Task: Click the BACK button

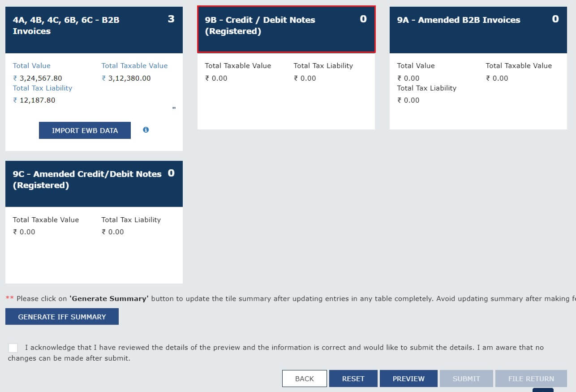Action: point(305,379)
